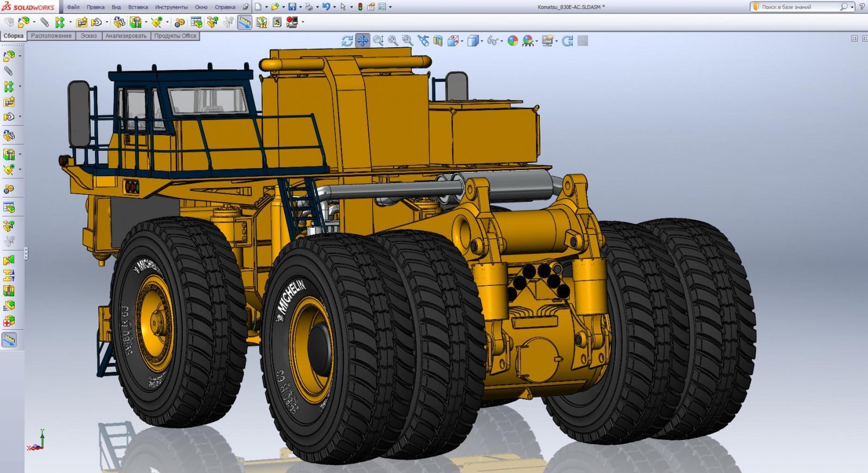Click the Rotate view icon in viewport toolbar
Viewport: 868px width, 473px height.
point(347,41)
